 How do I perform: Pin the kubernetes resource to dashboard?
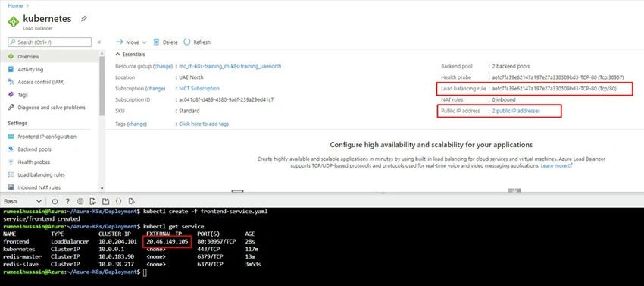click(x=83, y=19)
